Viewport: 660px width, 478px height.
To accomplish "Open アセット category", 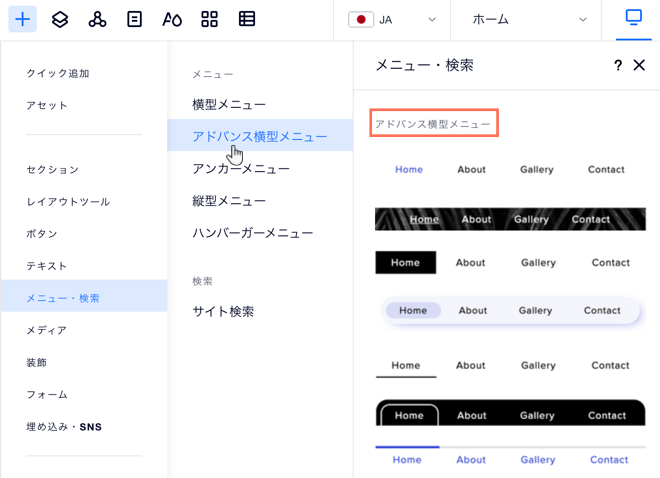I will 47,105.
